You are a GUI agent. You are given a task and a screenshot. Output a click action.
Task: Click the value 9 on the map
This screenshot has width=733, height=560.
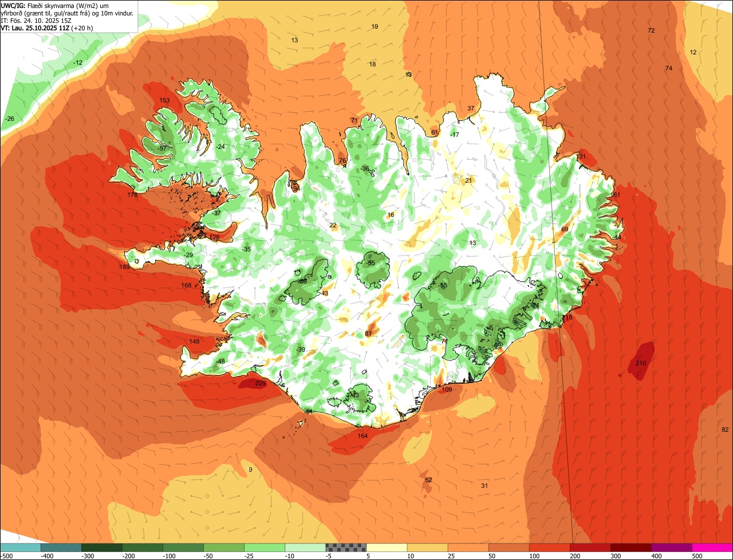[250, 470]
